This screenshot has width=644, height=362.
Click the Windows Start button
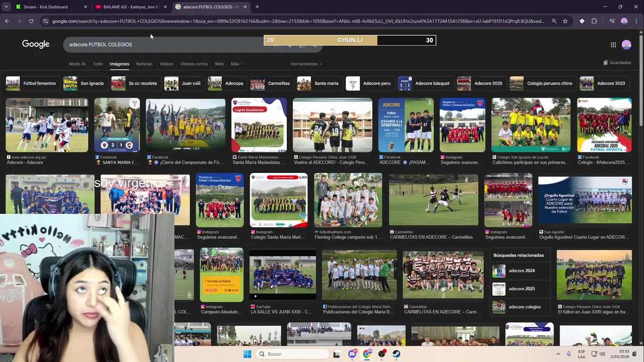click(247, 354)
